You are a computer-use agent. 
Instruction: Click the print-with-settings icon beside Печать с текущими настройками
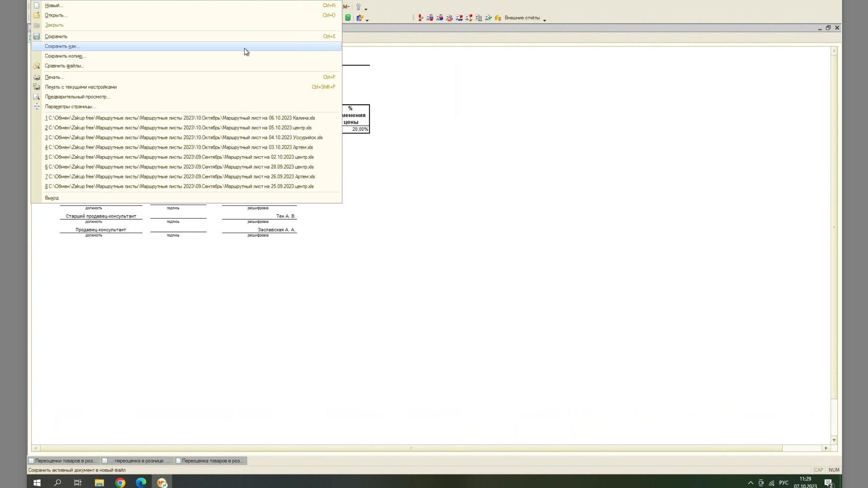coord(36,87)
